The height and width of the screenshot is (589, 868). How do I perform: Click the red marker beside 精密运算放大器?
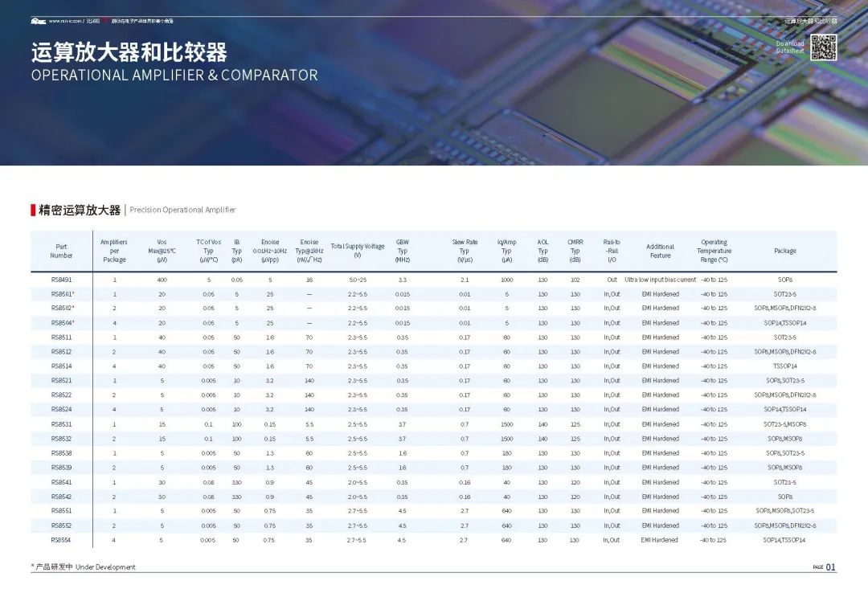[33, 210]
